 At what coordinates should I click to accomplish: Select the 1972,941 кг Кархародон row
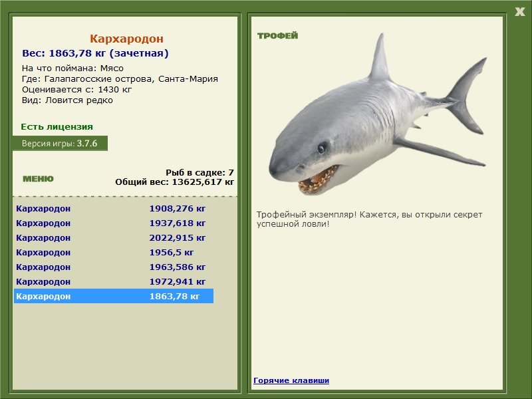point(113,281)
